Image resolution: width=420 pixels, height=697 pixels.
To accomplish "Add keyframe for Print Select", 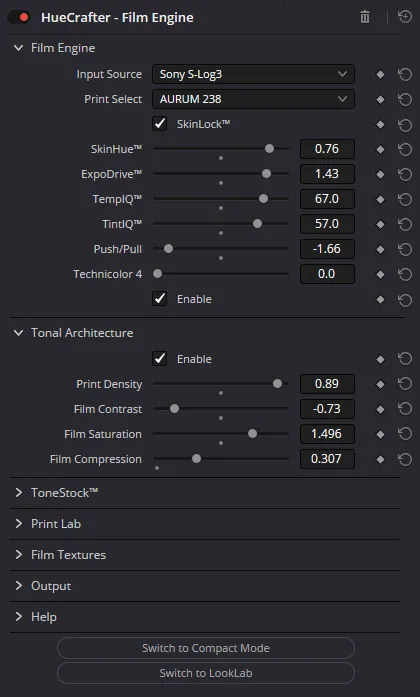I will click(x=380, y=100).
